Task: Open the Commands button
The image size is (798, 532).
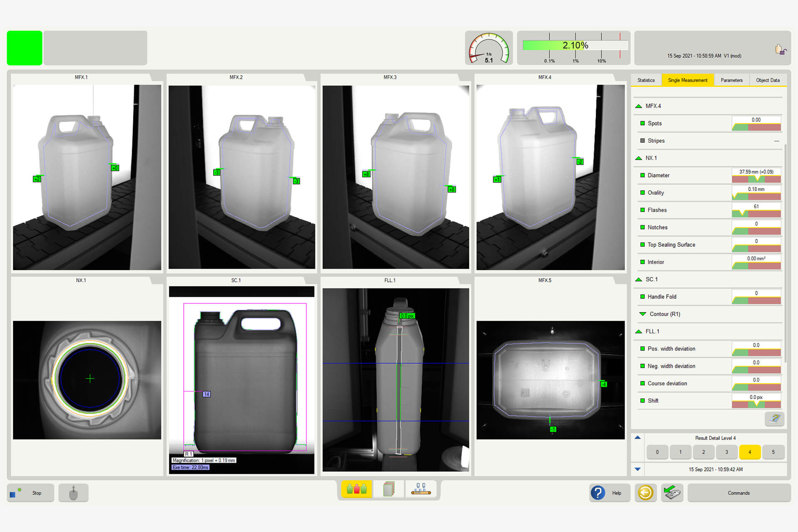Action: 739,493
